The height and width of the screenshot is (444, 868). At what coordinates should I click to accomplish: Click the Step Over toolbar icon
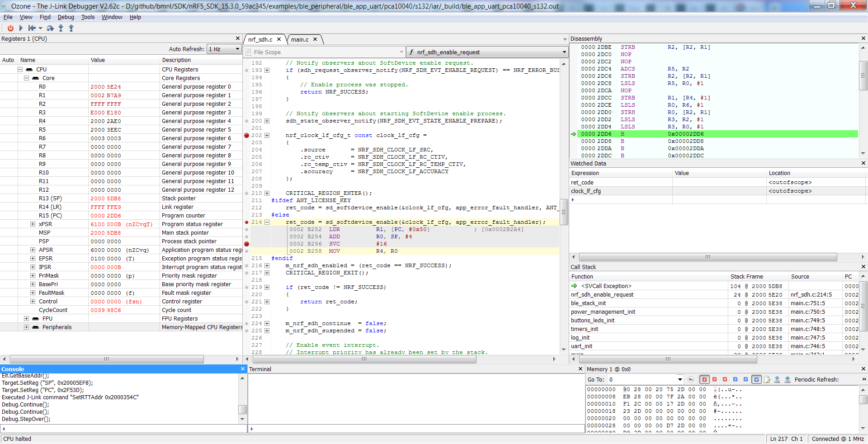coord(50,28)
